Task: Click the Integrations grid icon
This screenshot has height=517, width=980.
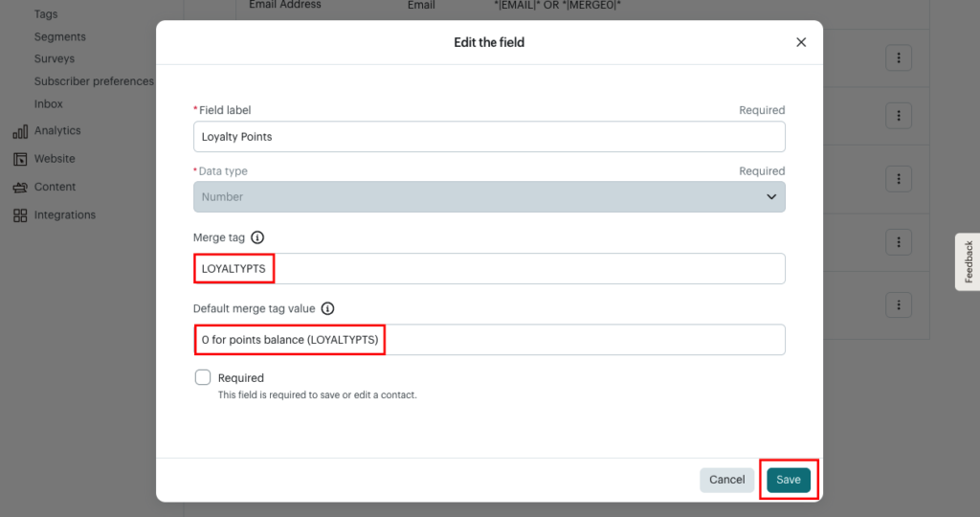Action: 20,215
